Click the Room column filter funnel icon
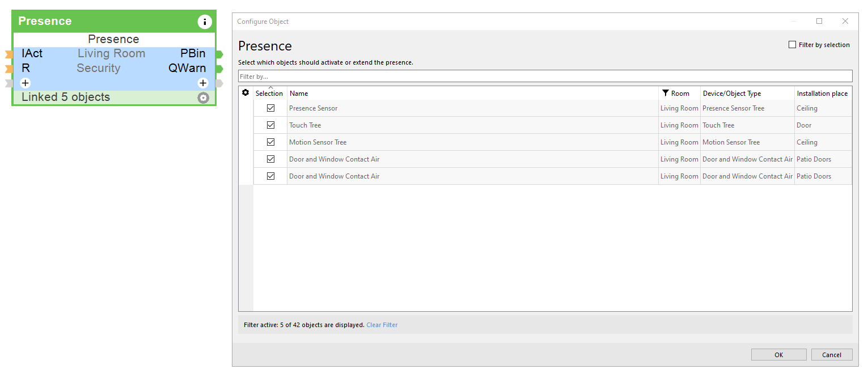 click(666, 93)
